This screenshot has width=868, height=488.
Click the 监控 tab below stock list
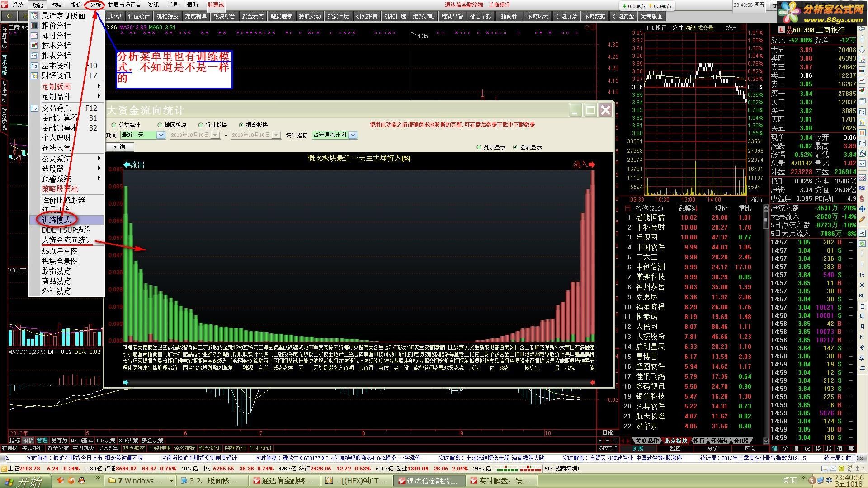675,449
